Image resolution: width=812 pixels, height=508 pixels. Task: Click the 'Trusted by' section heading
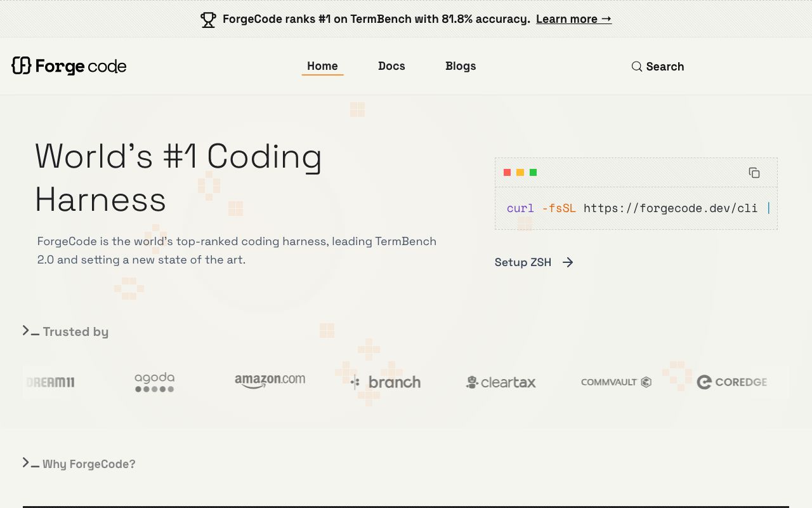(75, 332)
